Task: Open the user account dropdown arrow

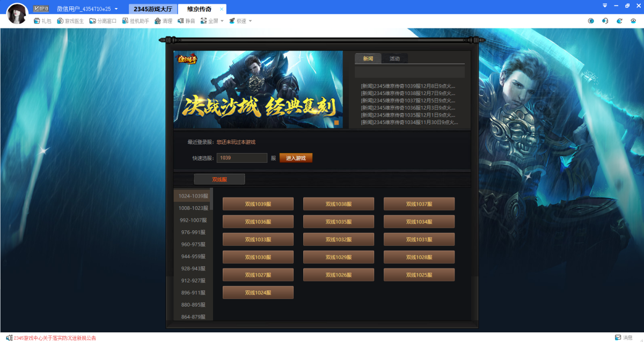Action: (116, 9)
